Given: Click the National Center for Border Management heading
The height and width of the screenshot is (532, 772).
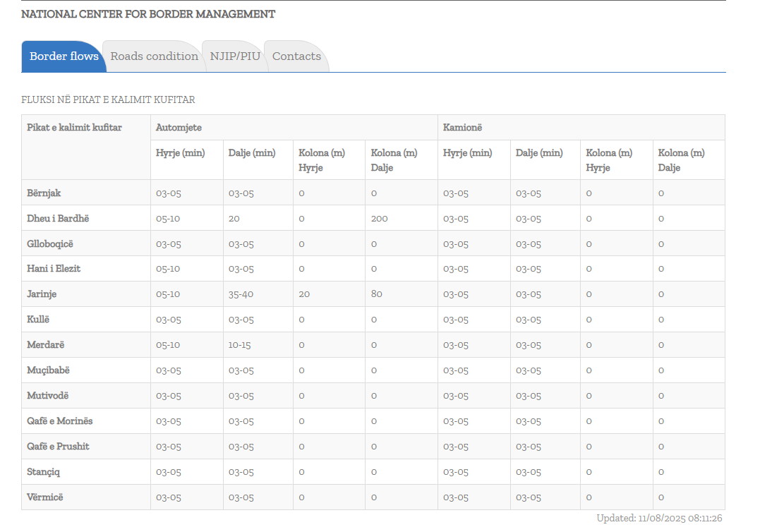Looking at the screenshot, I should pyautogui.click(x=148, y=14).
